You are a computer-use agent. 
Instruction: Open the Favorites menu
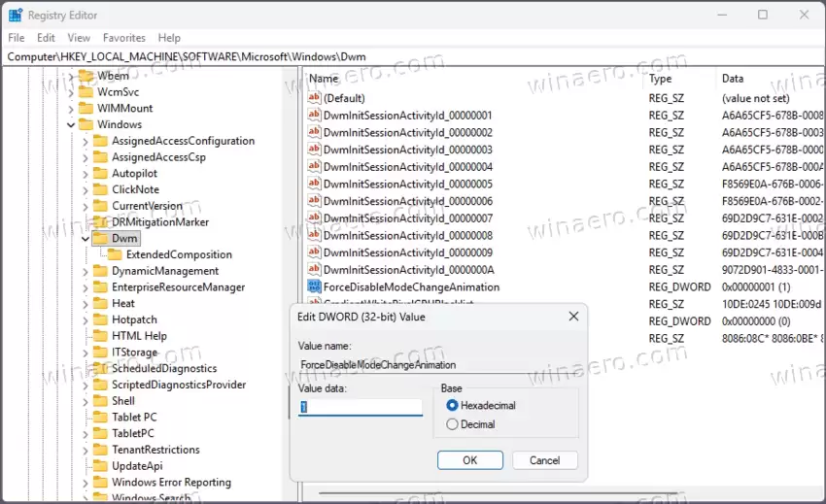pos(124,38)
